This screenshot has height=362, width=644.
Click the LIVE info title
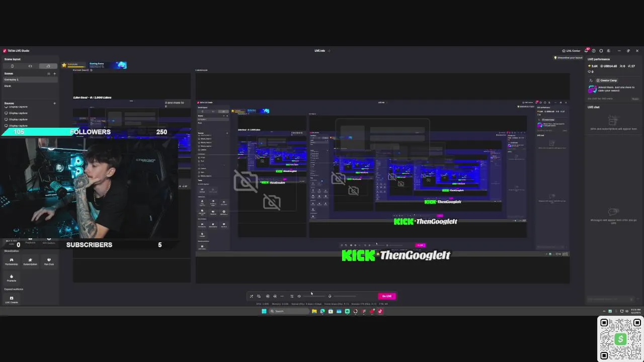coord(319,51)
